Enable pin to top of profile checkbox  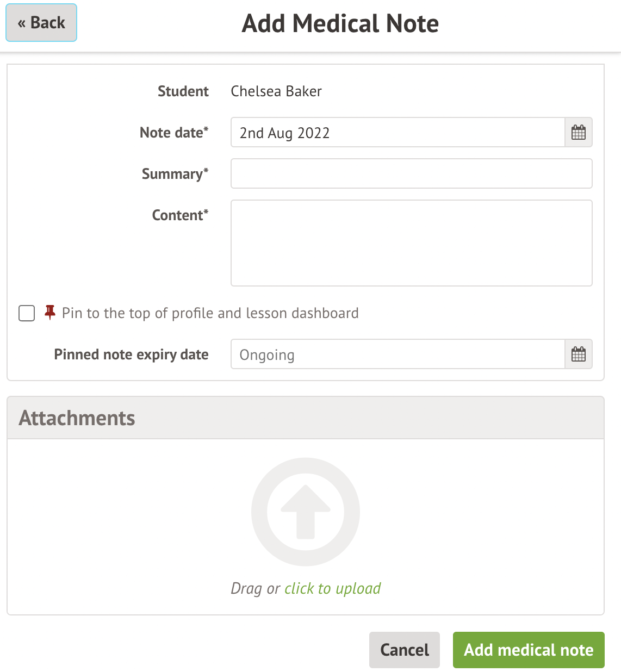tap(27, 313)
